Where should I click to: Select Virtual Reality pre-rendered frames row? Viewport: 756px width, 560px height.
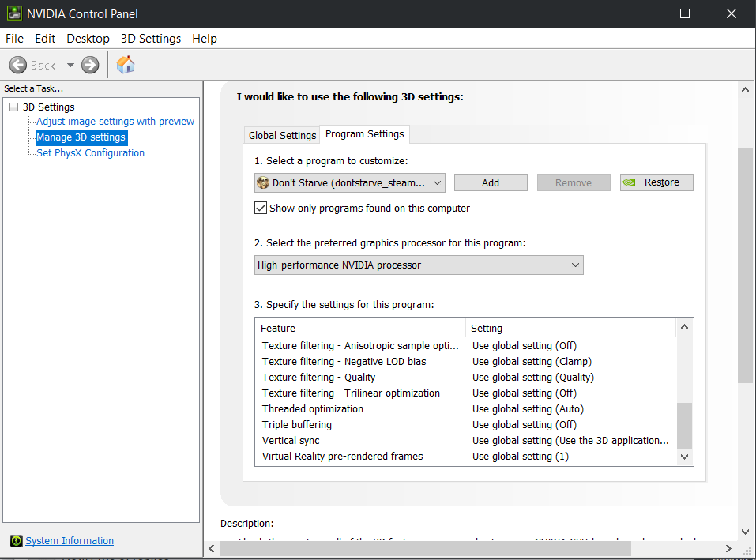466,457
